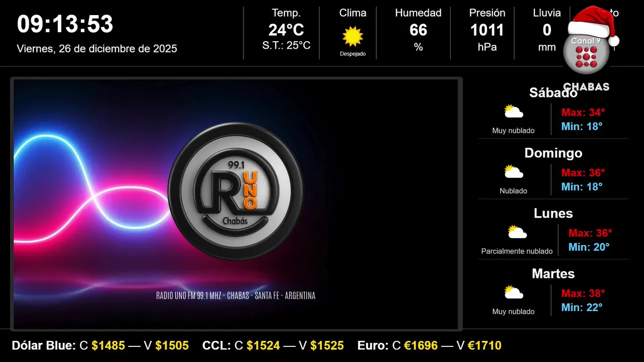
Task: Click the Humedad header label
Action: click(418, 13)
